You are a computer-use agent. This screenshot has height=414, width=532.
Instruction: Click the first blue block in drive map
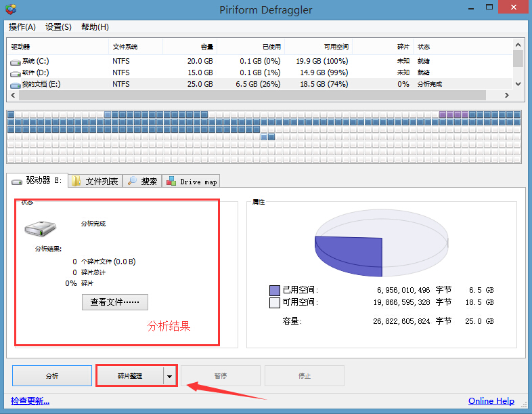pyautogui.click(x=11, y=115)
